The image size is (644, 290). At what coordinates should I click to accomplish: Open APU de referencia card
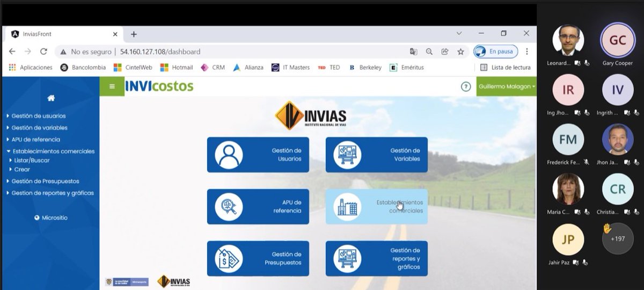point(258,207)
